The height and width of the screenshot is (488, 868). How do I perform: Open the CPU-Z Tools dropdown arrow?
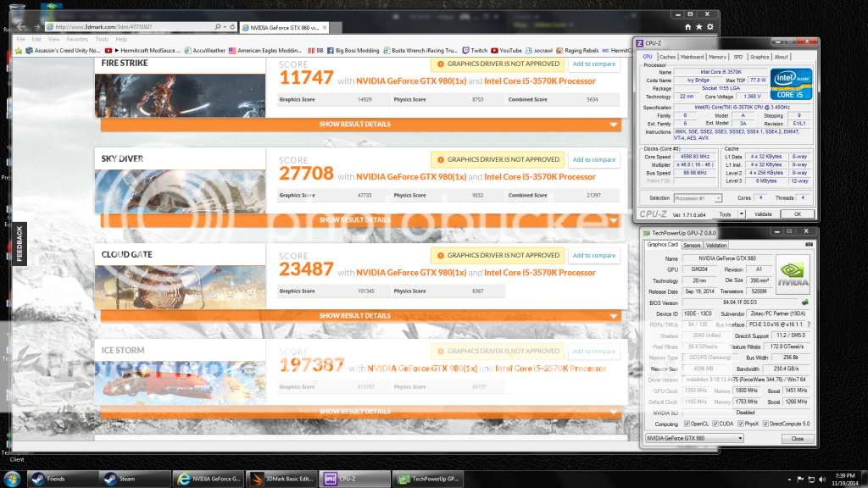coord(741,214)
